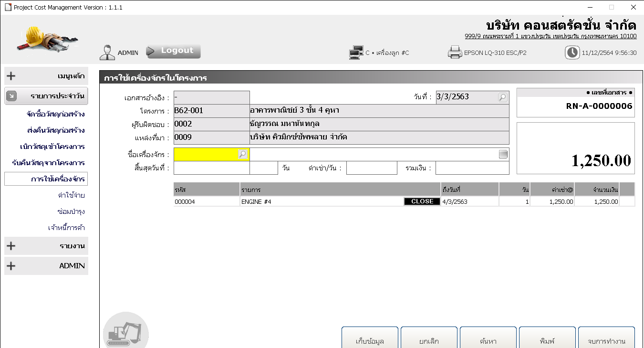The image size is (644, 348).
Task: Toggle the small square box in machine row
Action: click(503, 154)
